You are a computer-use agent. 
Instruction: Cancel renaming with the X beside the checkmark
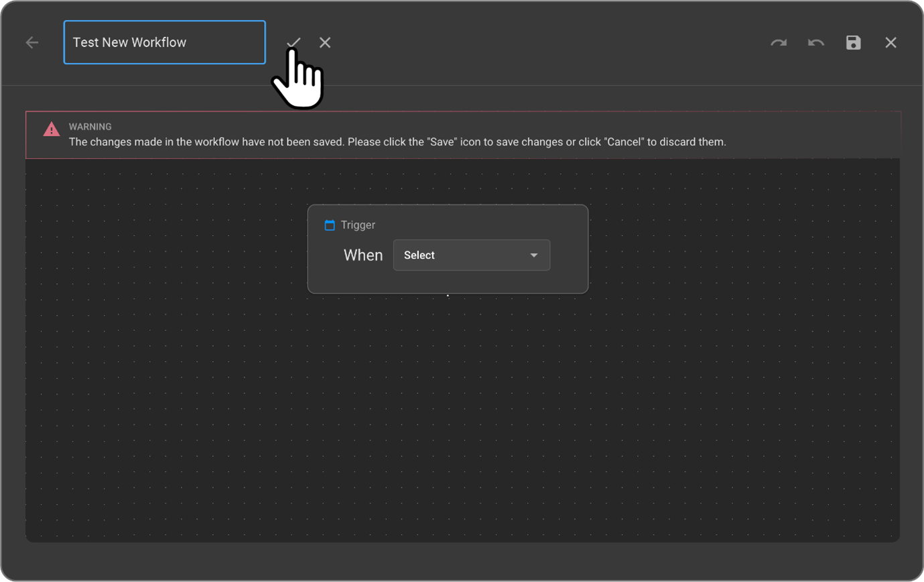(x=325, y=43)
